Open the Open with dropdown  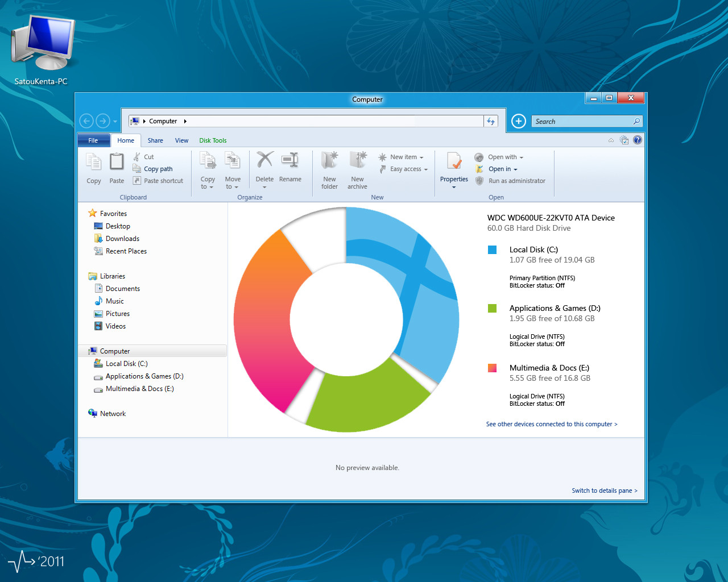coord(499,157)
